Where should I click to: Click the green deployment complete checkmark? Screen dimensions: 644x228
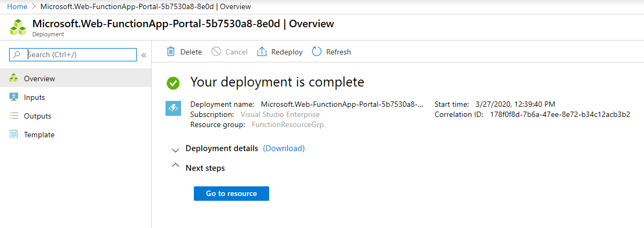click(173, 83)
